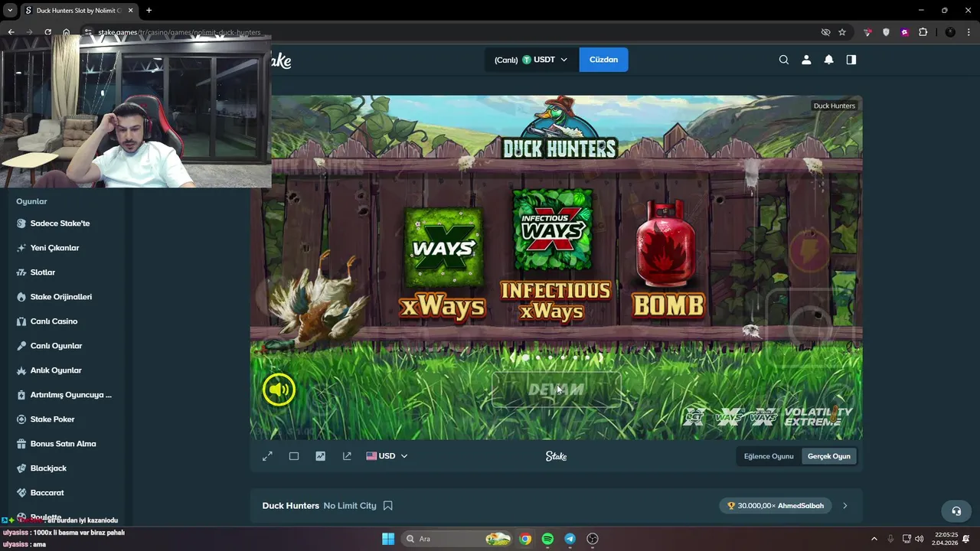Open Stake Orijinalleri category
The height and width of the screenshot is (551, 980).
point(60,297)
